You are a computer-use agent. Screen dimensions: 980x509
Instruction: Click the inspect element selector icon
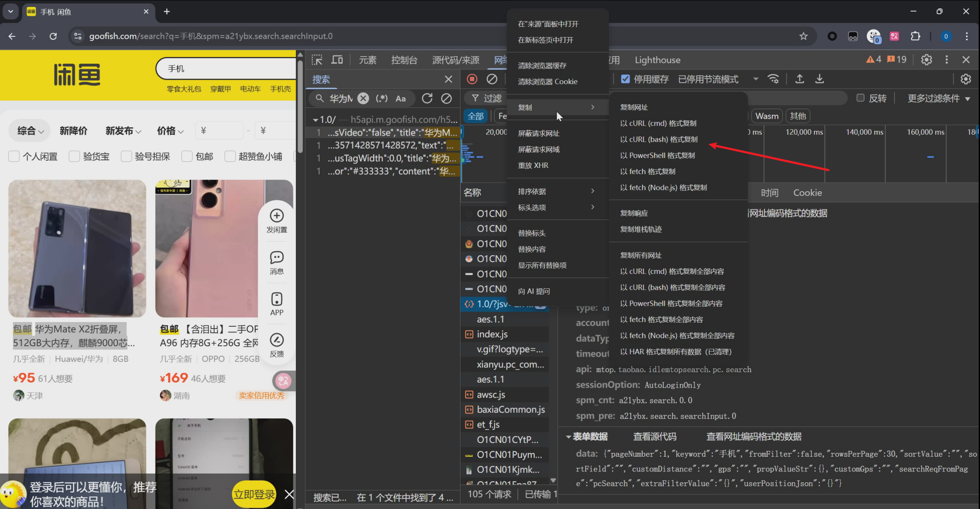click(317, 60)
